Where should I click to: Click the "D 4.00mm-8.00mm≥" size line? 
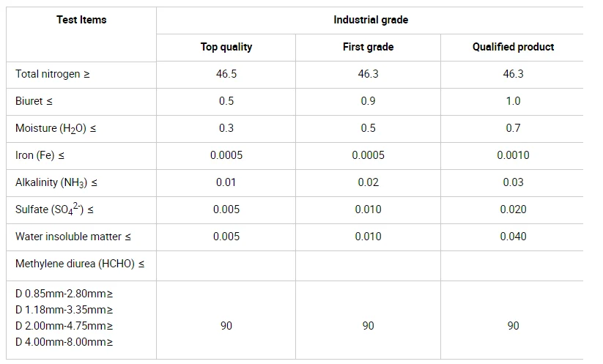tap(64, 342)
